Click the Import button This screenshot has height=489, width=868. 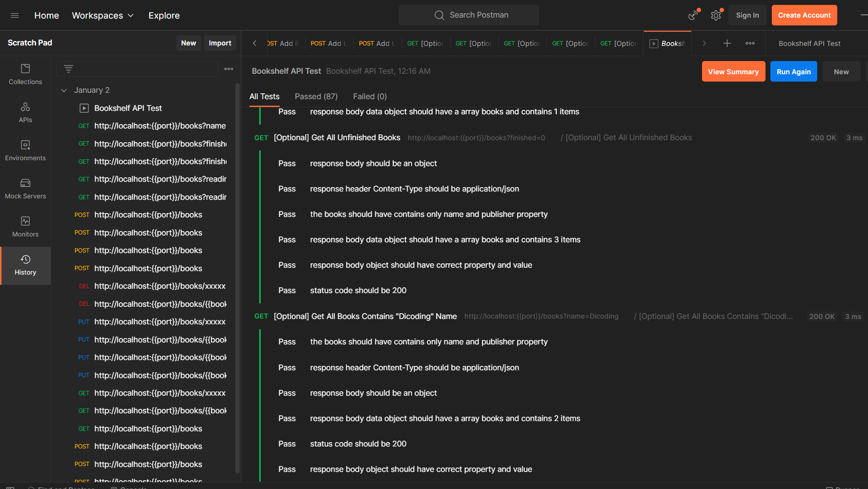220,43
